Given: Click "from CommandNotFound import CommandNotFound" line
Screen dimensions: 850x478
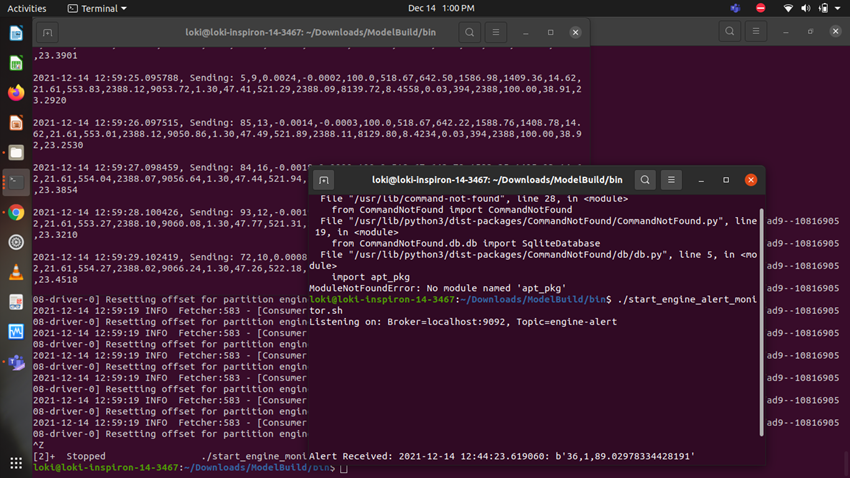Looking at the screenshot, I should (x=452, y=210).
